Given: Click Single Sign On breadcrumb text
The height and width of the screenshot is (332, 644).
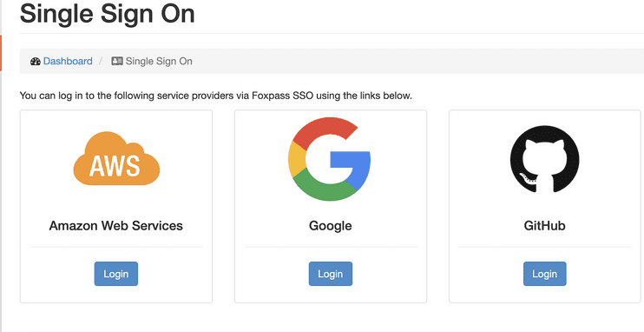Looking at the screenshot, I should point(159,62).
